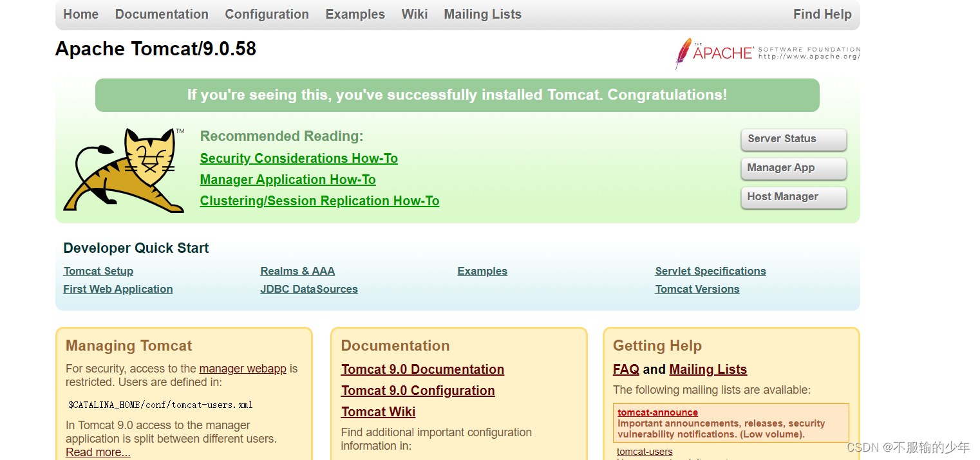Click the manager webapp link
Screen dimensions: 980x460
point(243,369)
